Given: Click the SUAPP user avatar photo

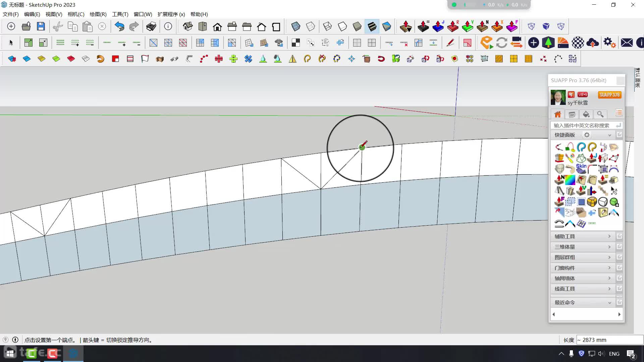Looking at the screenshot, I should tap(558, 98).
